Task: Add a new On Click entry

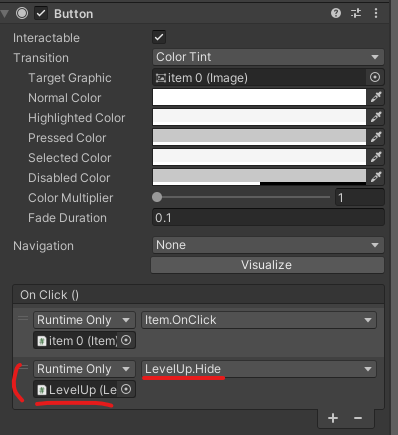Action: (x=333, y=418)
